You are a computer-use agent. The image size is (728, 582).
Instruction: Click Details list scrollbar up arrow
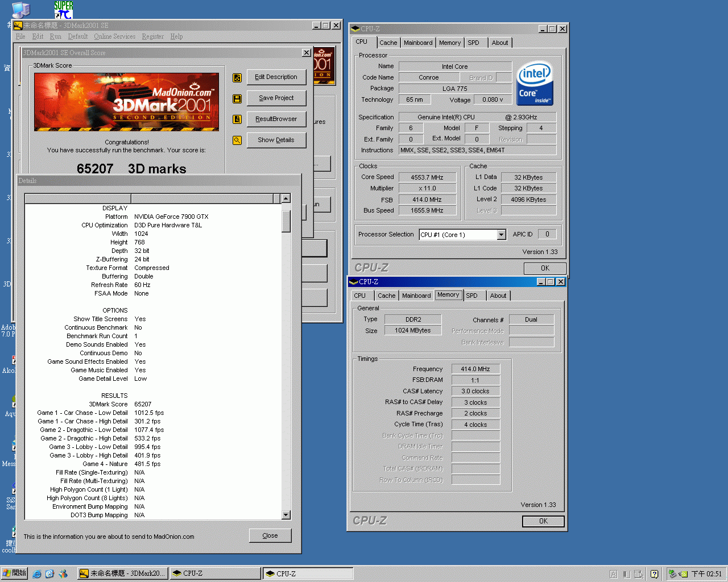click(x=286, y=199)
